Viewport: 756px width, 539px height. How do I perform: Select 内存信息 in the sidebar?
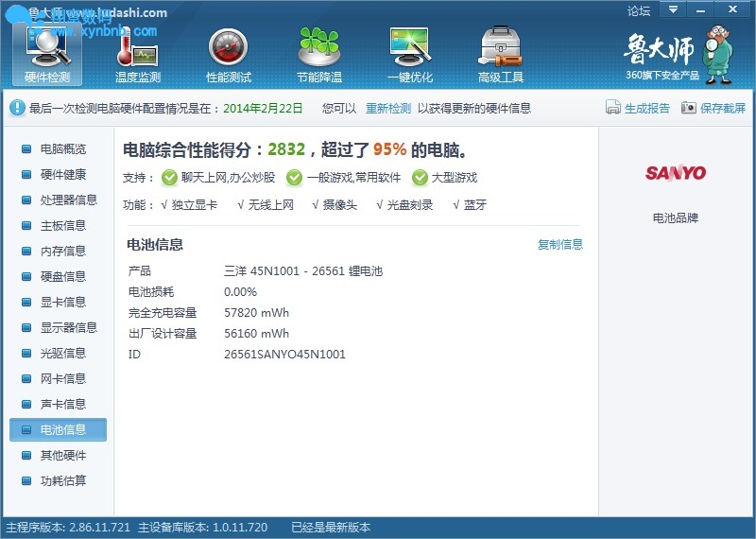pyautogui.click(x=62, y=252)
